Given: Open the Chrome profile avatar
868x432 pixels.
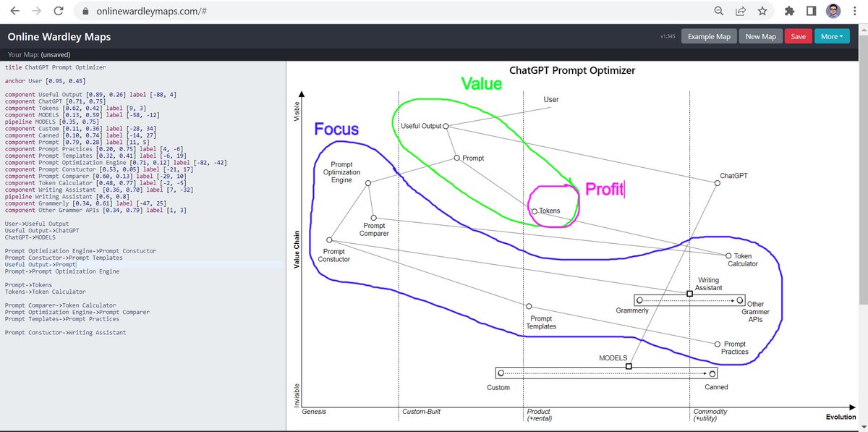Looking at the screenshot, I should (833, 12).
